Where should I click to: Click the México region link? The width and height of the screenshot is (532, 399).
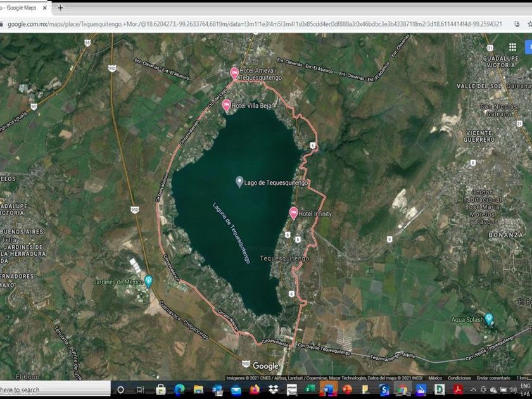(435, 378)
